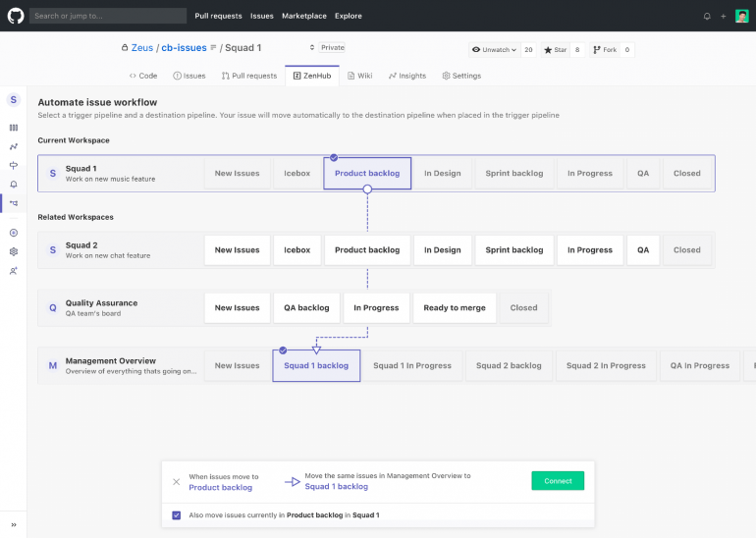Click the Fork button

click(x=605, y=50)
